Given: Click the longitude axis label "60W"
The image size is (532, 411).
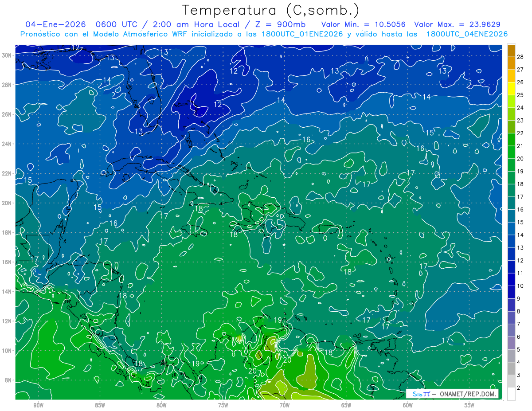Looking at the screenshot, I should (408, 405).
